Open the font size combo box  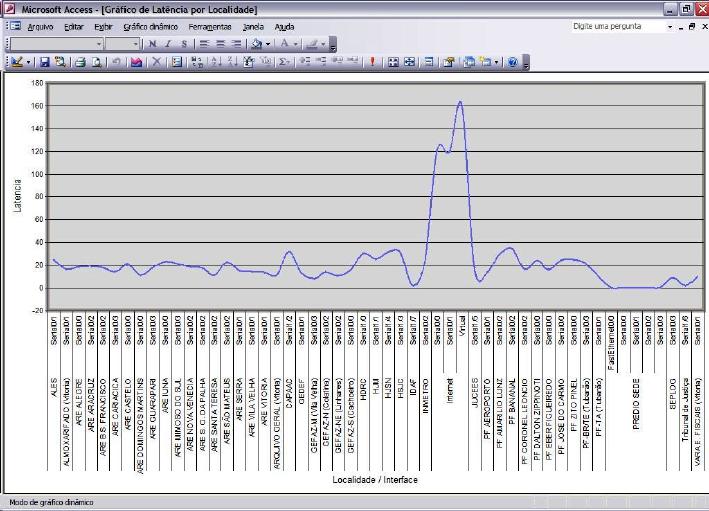pos(122,44)
